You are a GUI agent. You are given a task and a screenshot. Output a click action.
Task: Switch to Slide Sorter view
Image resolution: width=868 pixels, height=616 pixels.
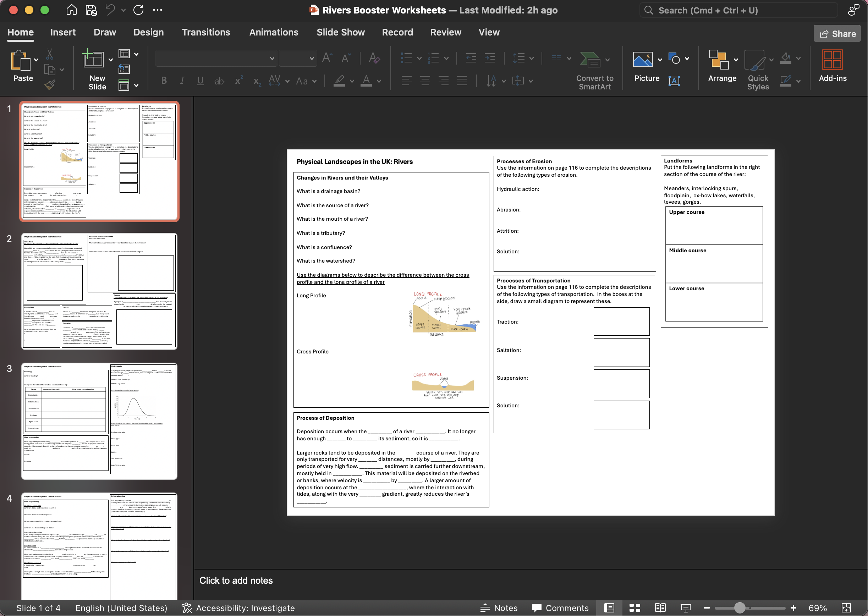[x=635, y=607]
